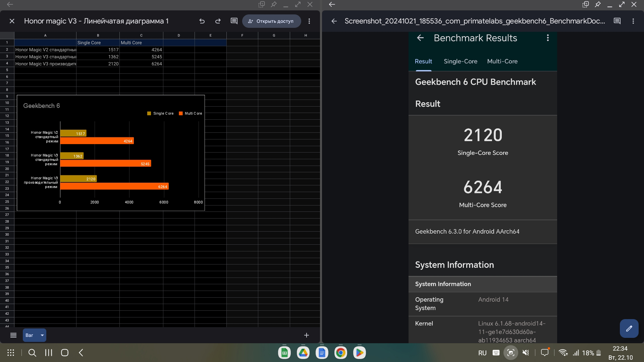The width and height of the screenshot is (644, 362).
Task: Tap back arrow beside Benchmark Results
Action: point(420,38)
